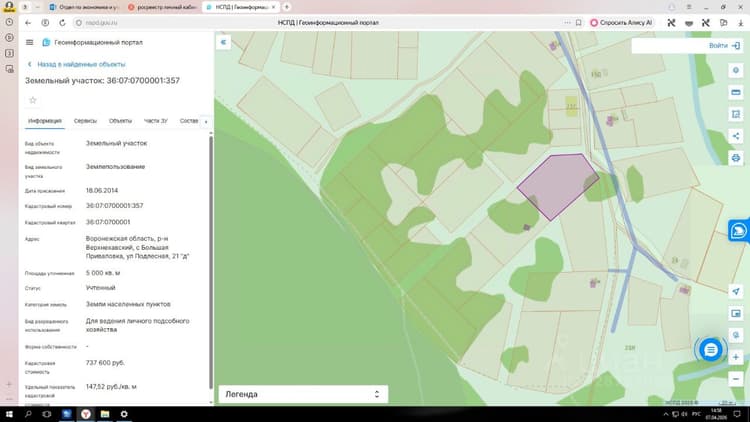Switch to the Объекты tab
This screenshot has height=422, width=750.
click(x=120, y=121)
